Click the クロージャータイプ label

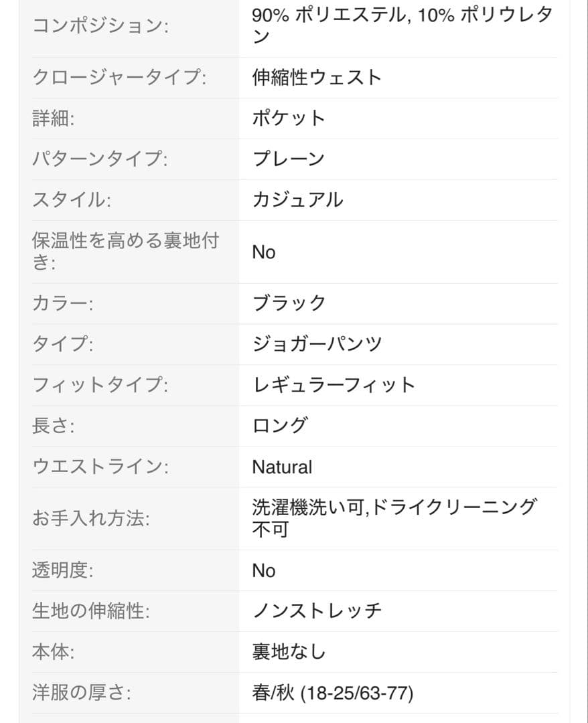coord(119,78)
